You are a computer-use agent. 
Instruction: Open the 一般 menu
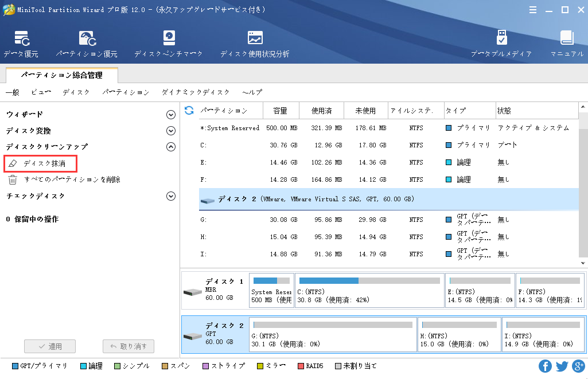[13, 92]
